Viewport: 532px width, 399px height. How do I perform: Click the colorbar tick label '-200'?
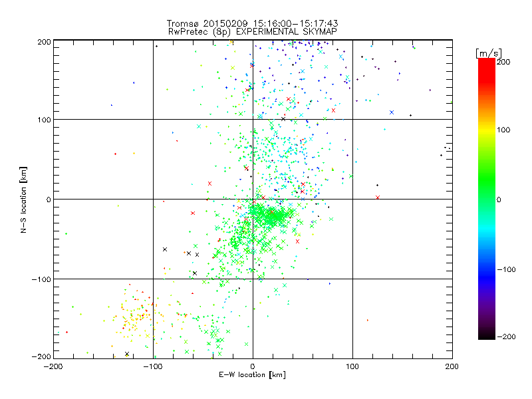(506, 336)
